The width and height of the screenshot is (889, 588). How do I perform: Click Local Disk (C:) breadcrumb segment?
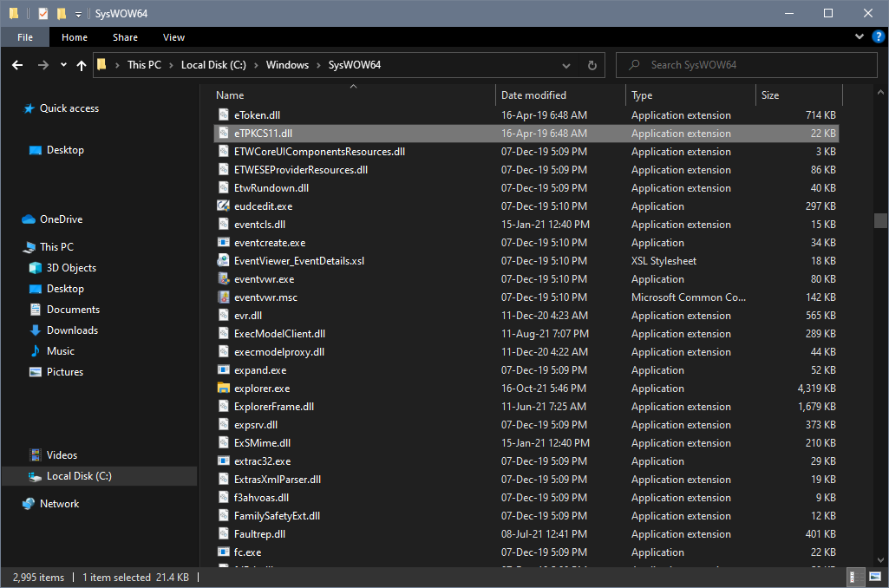coord(213,65)
